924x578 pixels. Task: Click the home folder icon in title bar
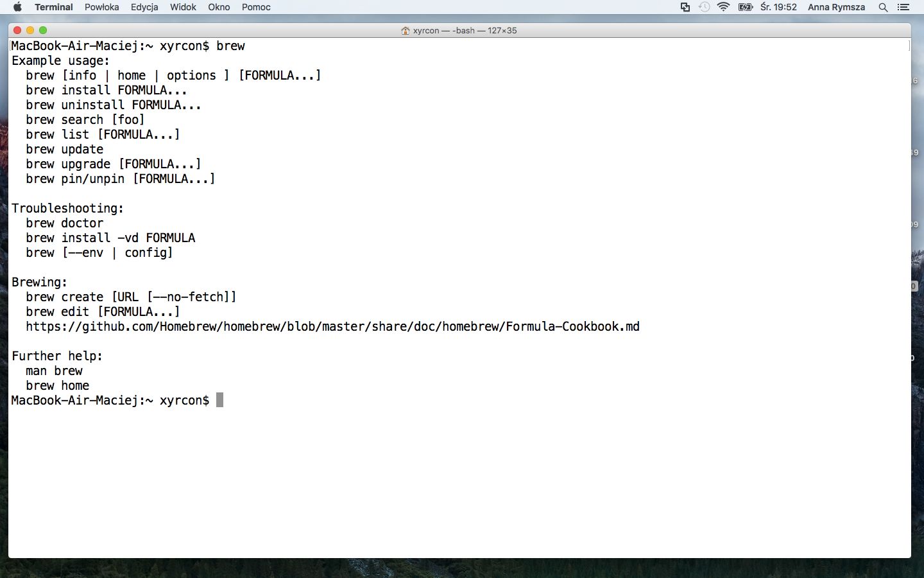pyautogui.click(x=406, y=30)
